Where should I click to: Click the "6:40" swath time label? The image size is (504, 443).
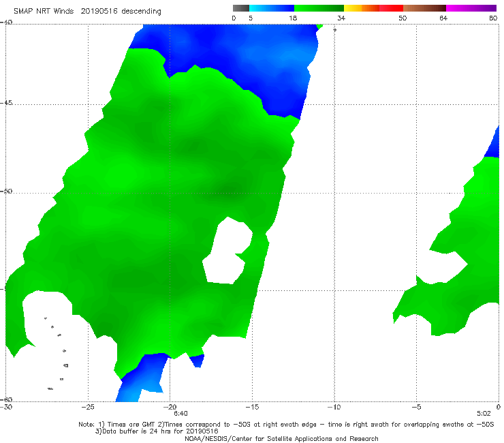(180, 414)
